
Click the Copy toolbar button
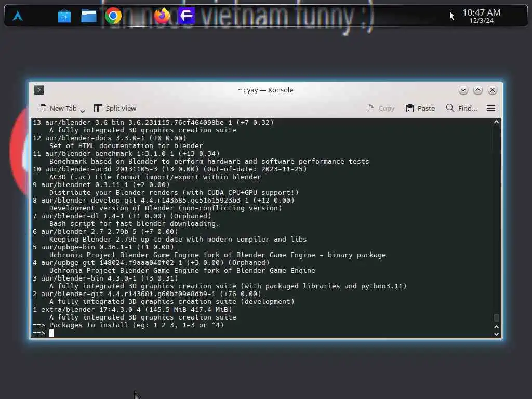tap(381, 108)
